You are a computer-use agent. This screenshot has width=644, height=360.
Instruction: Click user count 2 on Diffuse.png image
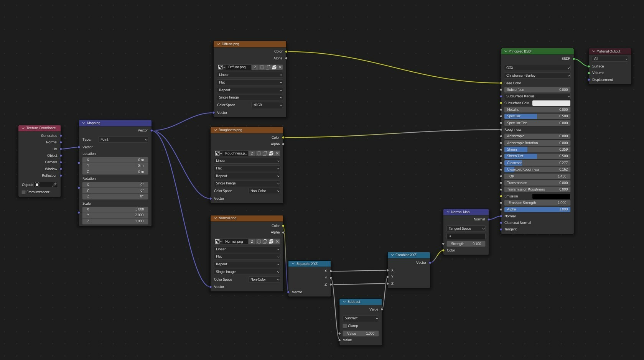coord(255,67)
